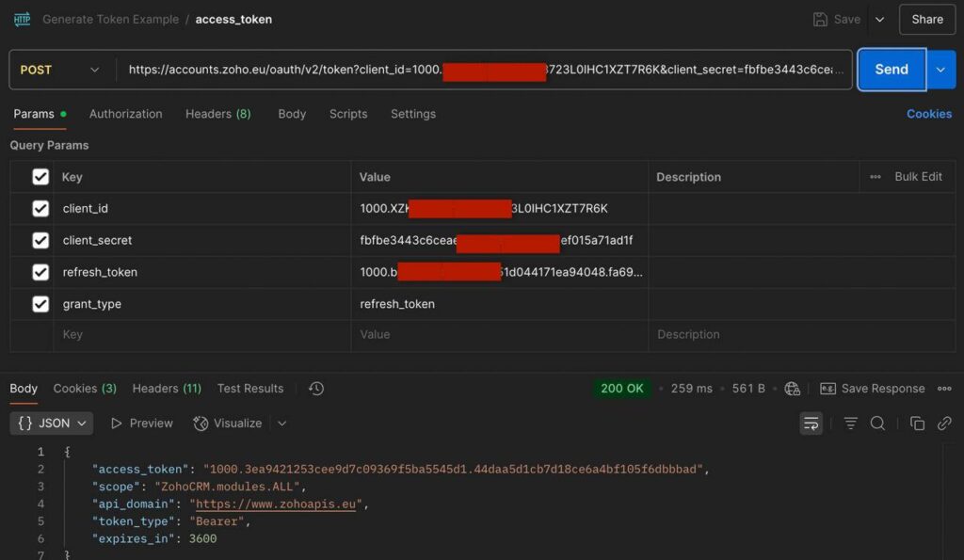This screenshot has width=964, height=560.
Task: Uncheck the grant_type parameter
Action: tap(40, 304)
